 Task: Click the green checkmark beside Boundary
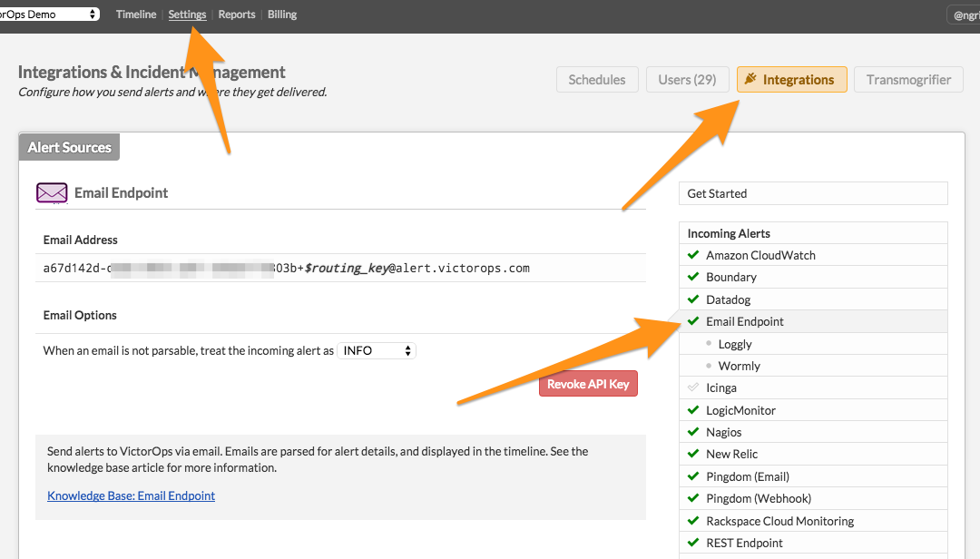pyautogui.click(x=693, y=277)
